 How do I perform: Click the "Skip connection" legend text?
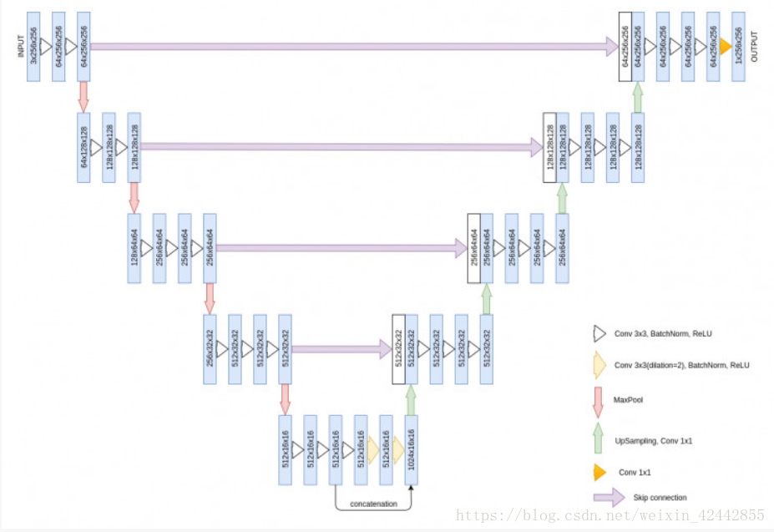660,498
